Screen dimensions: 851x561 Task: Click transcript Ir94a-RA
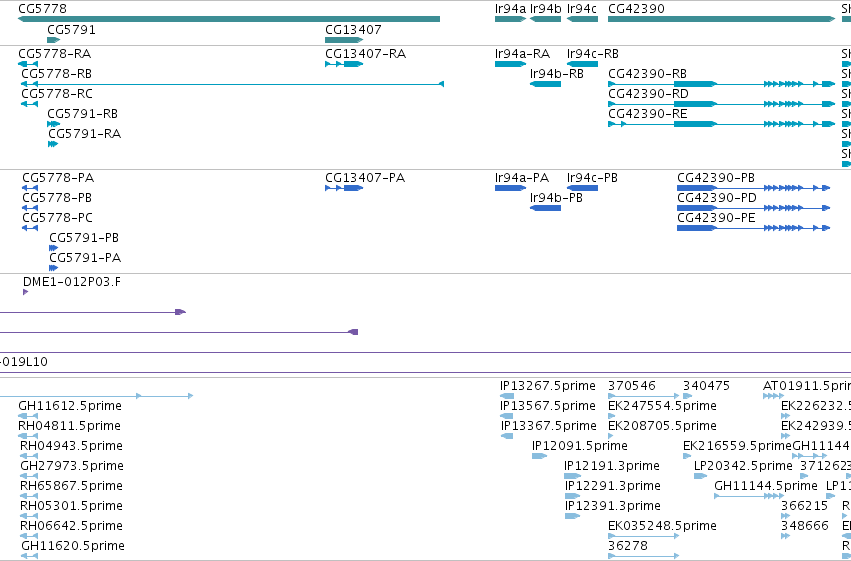coord(510,64)
